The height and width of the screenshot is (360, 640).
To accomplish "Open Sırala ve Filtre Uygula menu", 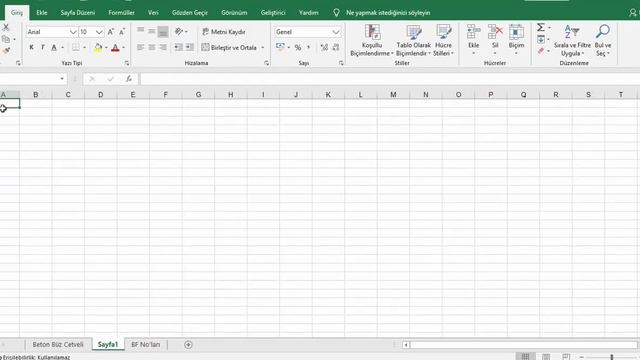I will [x=572, y=40].
